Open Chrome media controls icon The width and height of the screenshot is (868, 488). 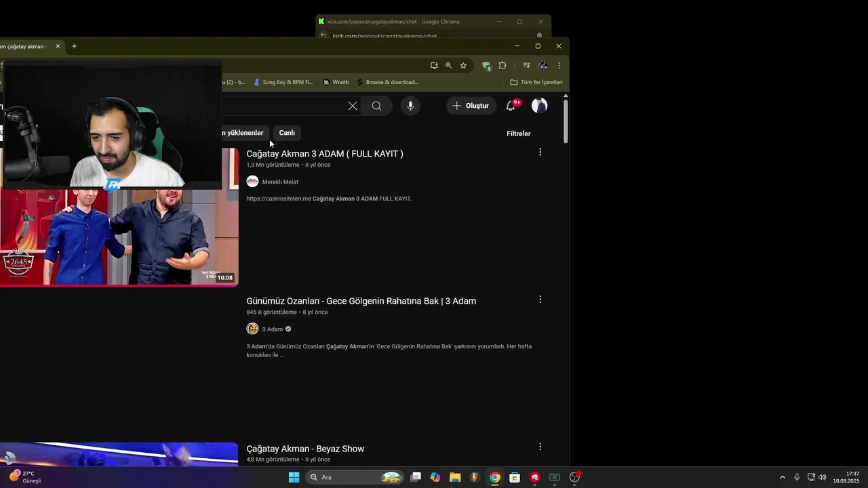coord(526,66)
